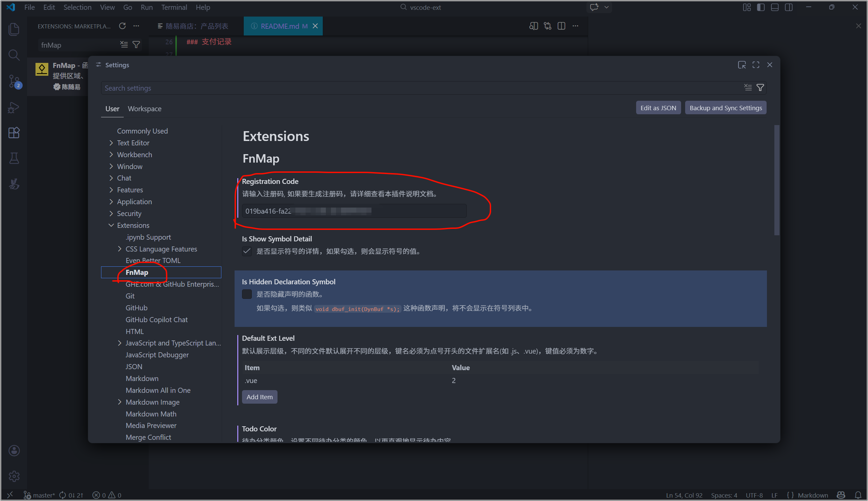Viewport: 868px width, 501px height.
Task: Uncheck Is Show Symbol Detail checkbox
Action: (247, 251)
